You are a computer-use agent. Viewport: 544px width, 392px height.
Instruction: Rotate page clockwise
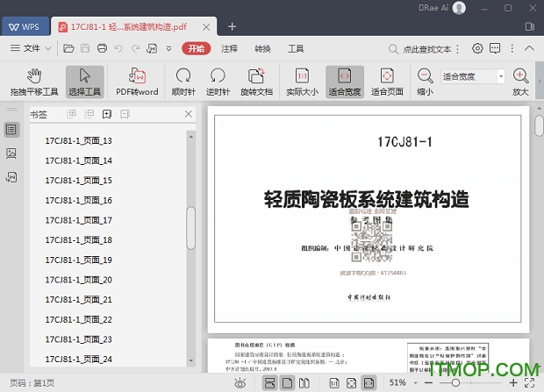183,82
